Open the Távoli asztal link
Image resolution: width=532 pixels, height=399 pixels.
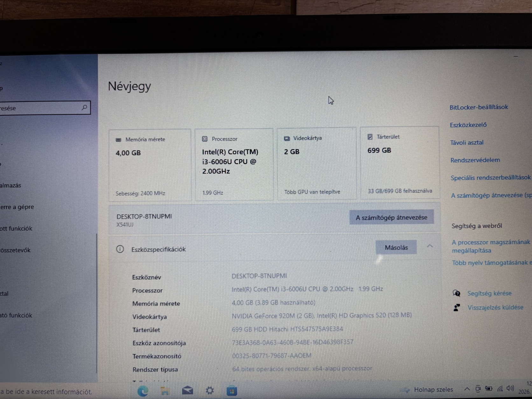(466, 143)
